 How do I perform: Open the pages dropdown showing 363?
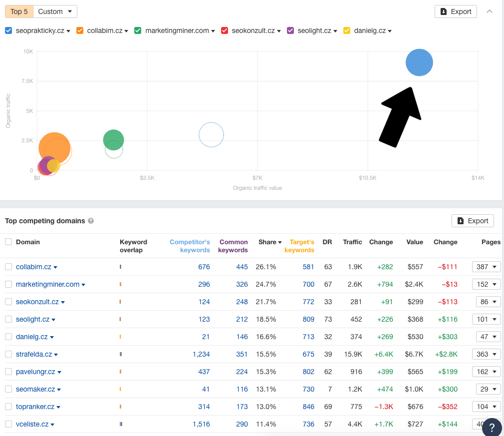(x=487, y=354)
